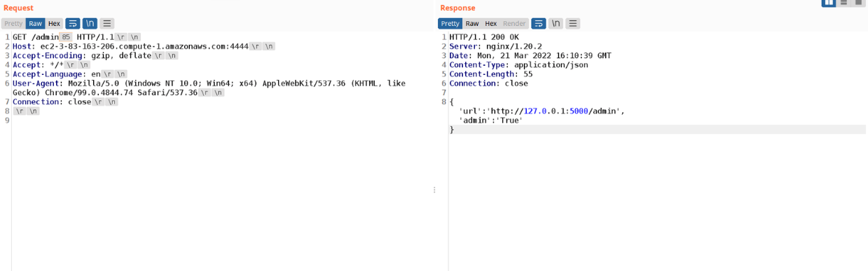Viewport: 868px width, 271px height.
Task: Switch Response view to Pretty tab
Action: coord(450,23)
